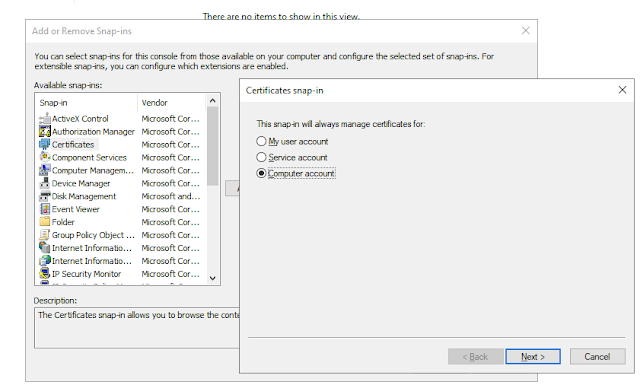Image resolution: width=640 pixels, height=388 pixels.
Task: Click the Component Services gear icon
Action: [x=44, y=157]
